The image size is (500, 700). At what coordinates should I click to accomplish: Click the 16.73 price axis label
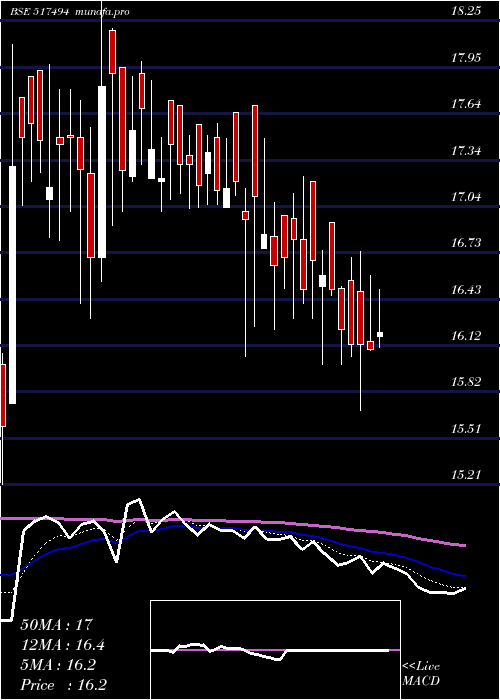[466, 243]
